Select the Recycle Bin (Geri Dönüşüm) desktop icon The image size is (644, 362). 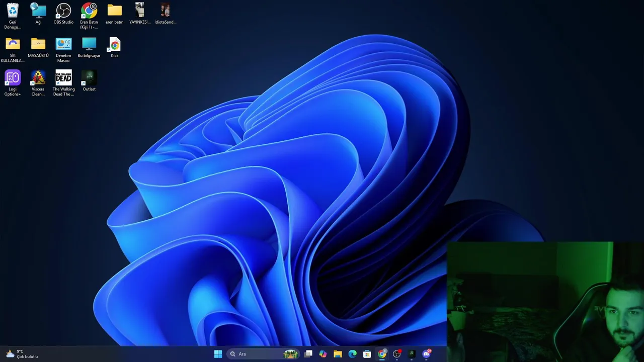(13, 16)
